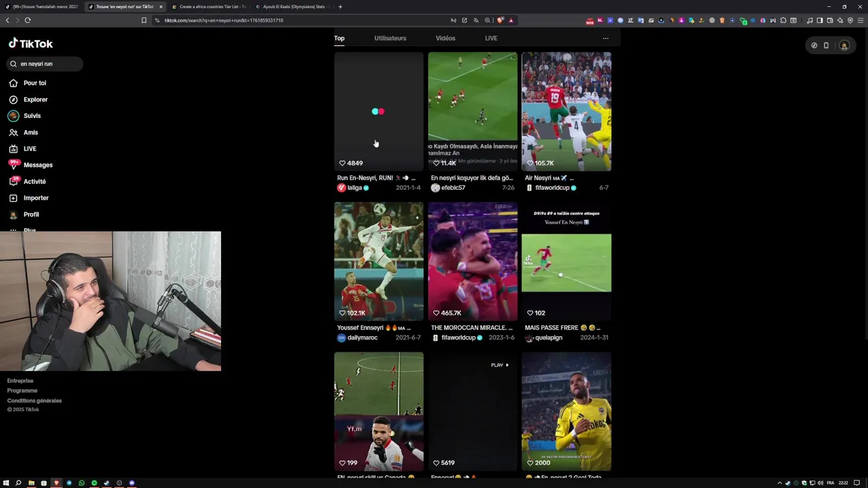Click the PLAY button on the dark thumbnail
The height and width of the screenshot is (488, 868).
coord(500,365)
